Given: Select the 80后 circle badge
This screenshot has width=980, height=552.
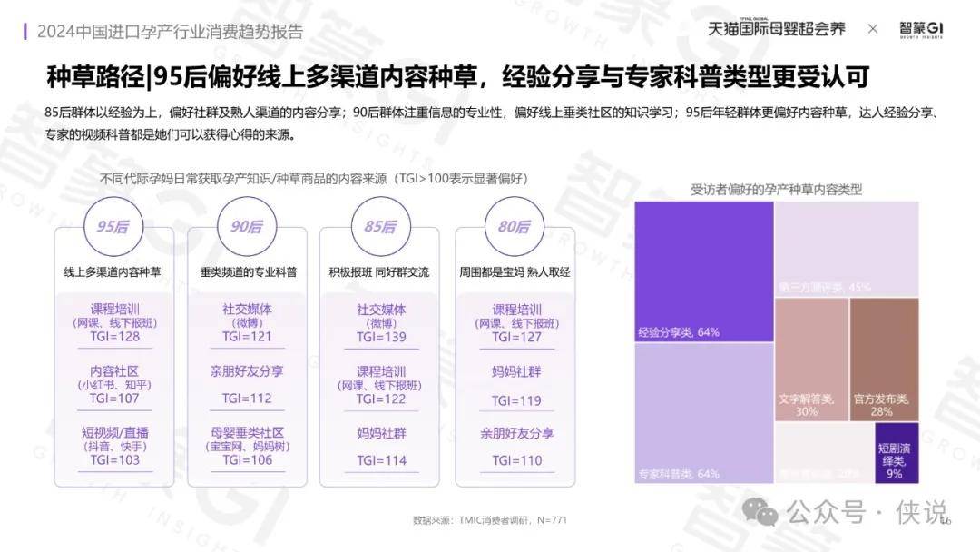Looking at the screenshot, I should click(x=514, y=227).
